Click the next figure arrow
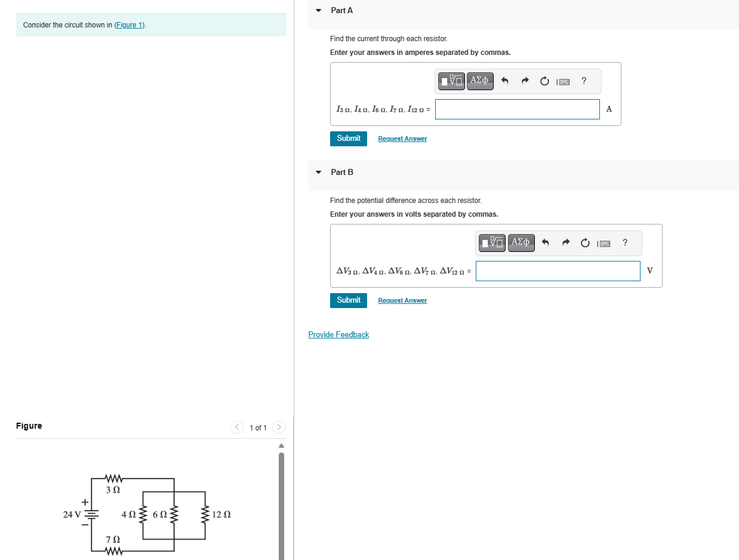The height and width of the screenshot is (560, 739). point(279,427)
